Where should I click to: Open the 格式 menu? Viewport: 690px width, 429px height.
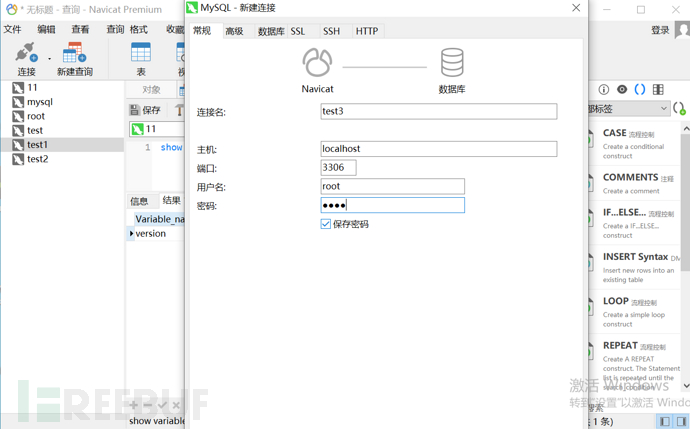(139, 29)
